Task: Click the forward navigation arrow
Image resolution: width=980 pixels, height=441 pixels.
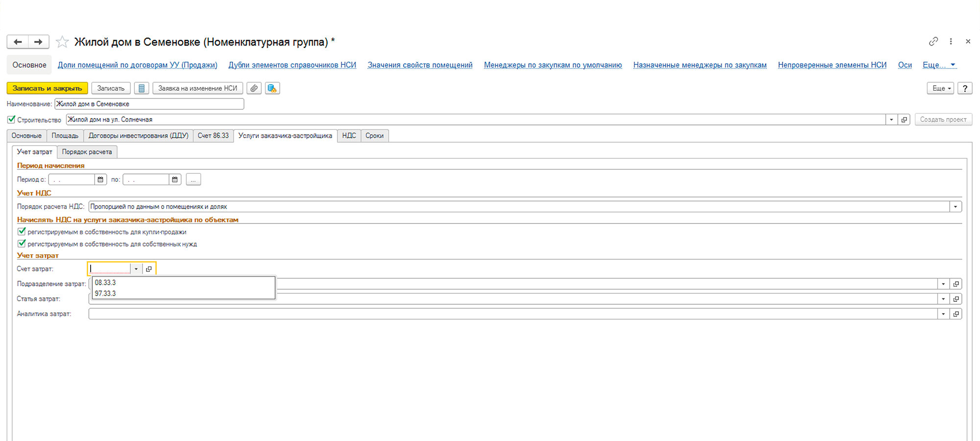Action: [x=38, y=42]
